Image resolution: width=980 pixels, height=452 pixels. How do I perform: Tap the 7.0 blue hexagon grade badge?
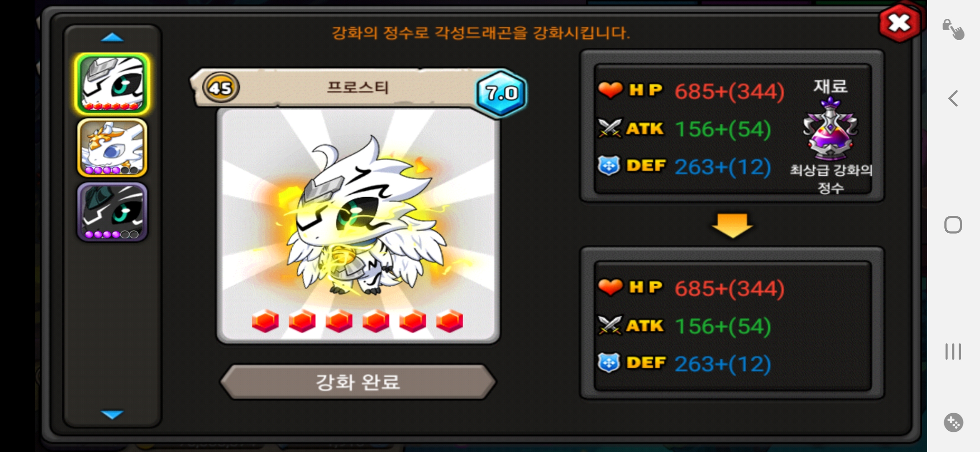(x=501, y=93)
